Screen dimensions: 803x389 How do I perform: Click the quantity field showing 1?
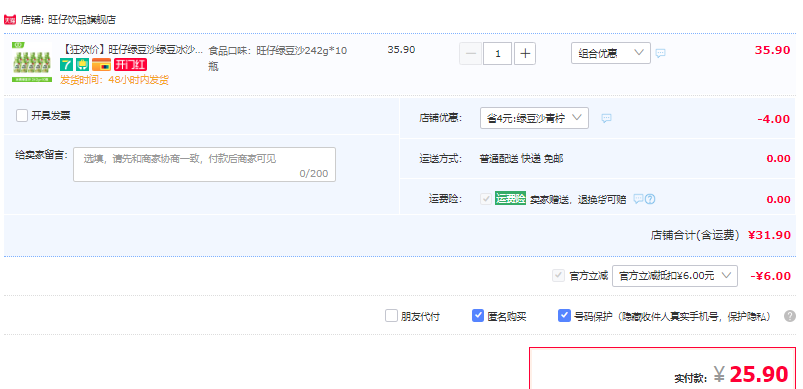pyautogui.click(x=497, y=54)
